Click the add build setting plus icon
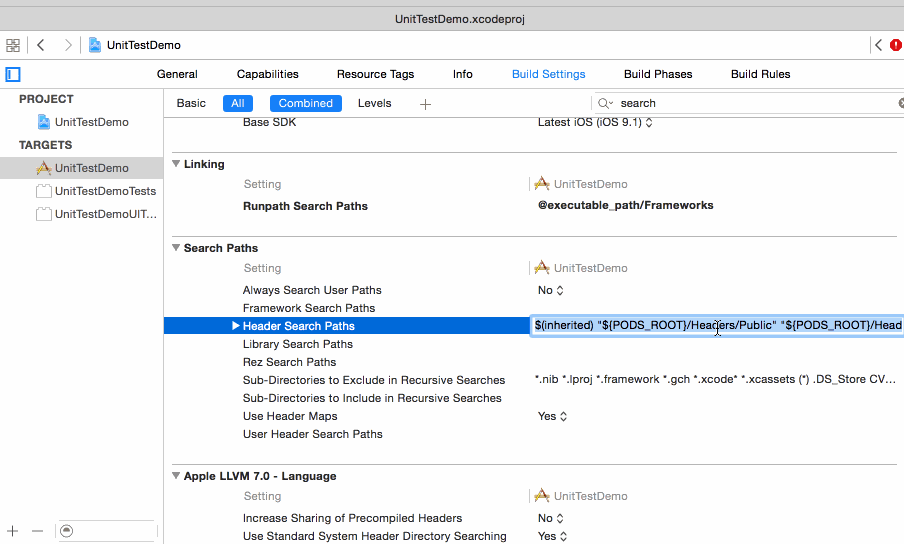This screenshot has height=544, width=904. point(425,104)
